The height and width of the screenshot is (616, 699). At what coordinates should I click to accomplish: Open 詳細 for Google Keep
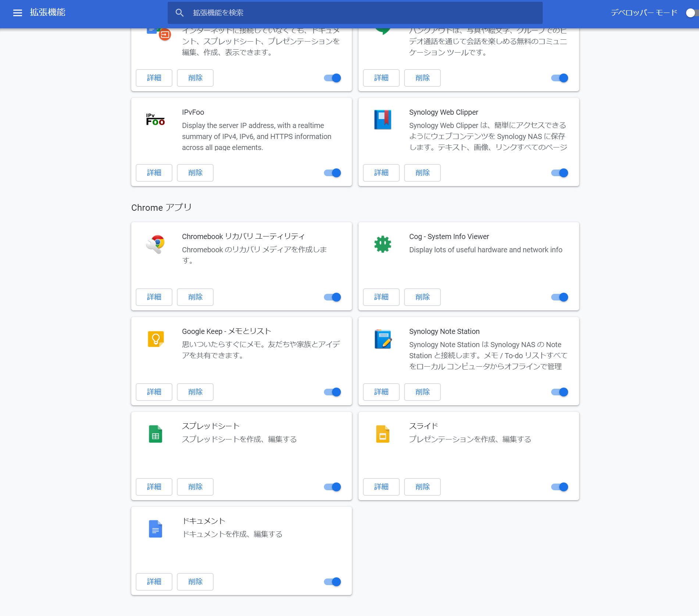point(154,392)
